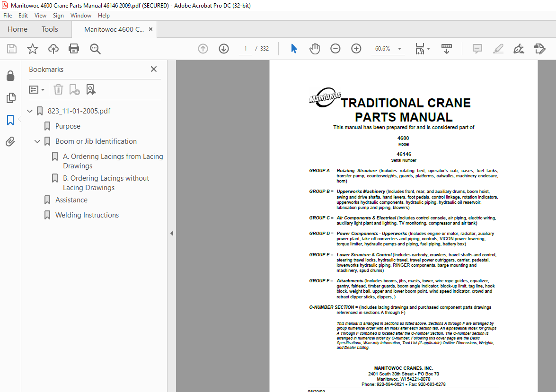Open the zoom level dropdown

click(400, 49)
